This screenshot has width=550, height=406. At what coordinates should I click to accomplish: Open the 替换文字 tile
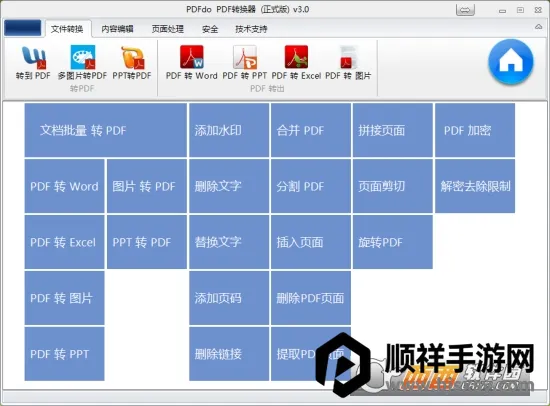point(229,242)
